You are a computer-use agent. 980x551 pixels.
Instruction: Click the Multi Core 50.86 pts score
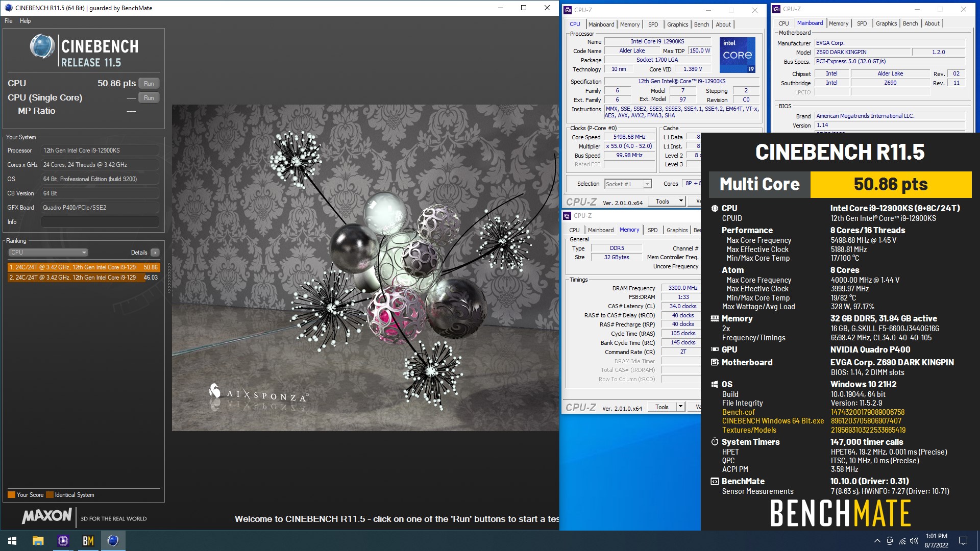(x=891, y=184)
